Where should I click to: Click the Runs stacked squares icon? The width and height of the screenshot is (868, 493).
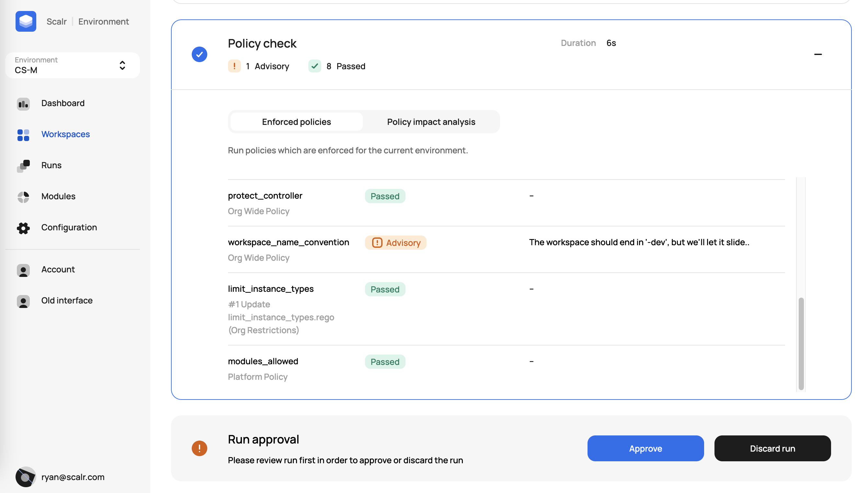point(23,166)
